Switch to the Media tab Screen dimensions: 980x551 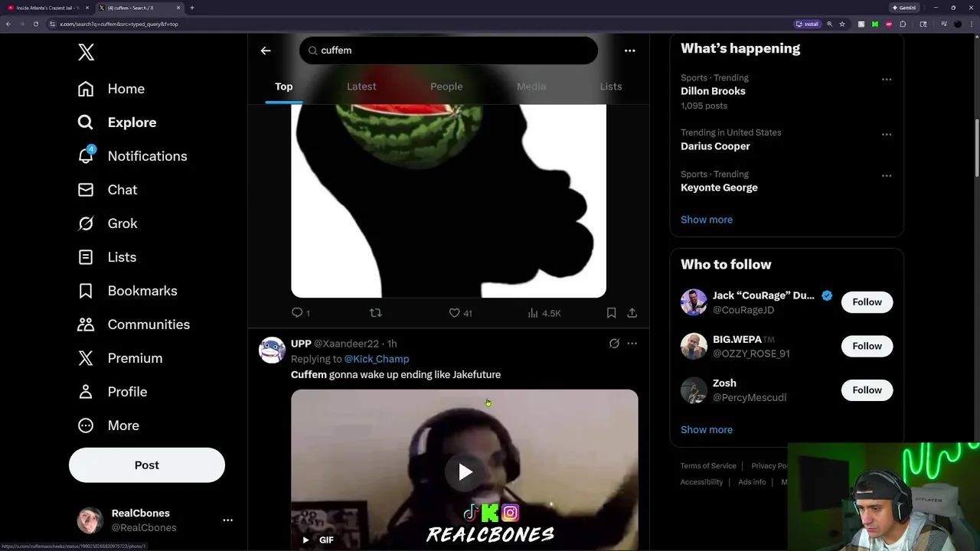point(531,86)
